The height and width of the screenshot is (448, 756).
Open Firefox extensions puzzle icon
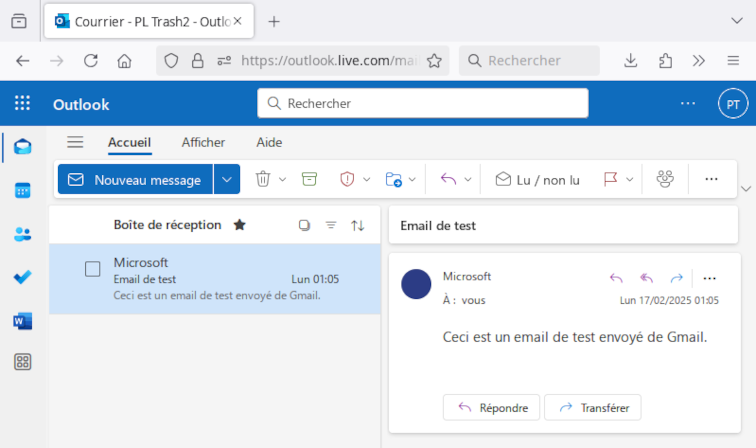click(x=665, y=61)
